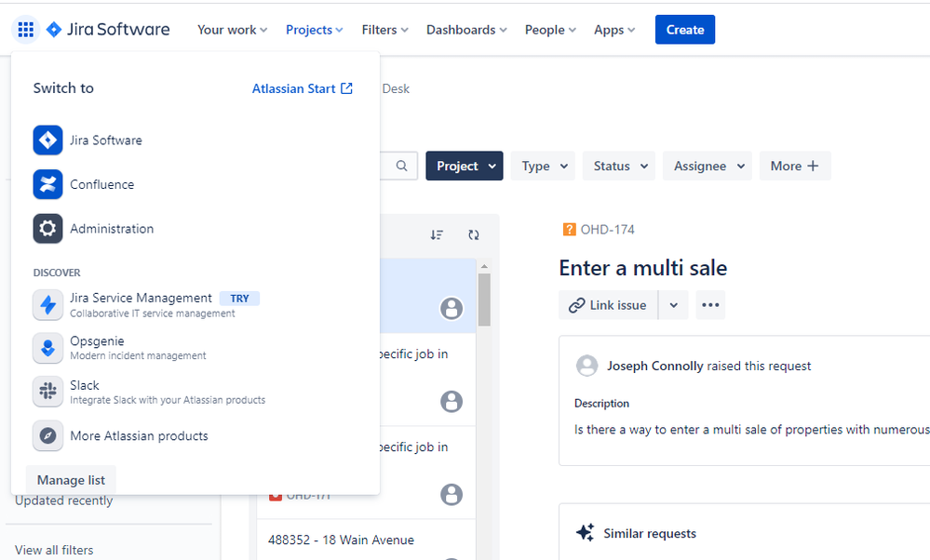
Task: Open the Project filter dropdown
Action: [x=465, y=166]
